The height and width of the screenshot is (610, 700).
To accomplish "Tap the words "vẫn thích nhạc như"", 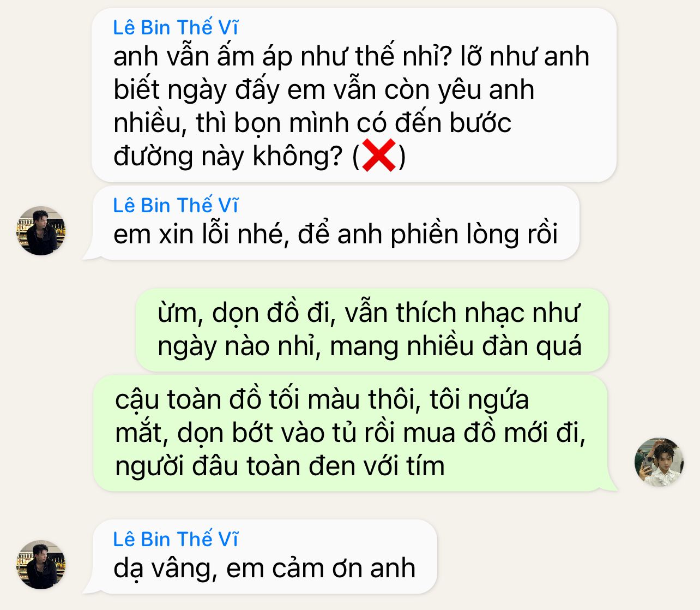I will pos(462,313).
